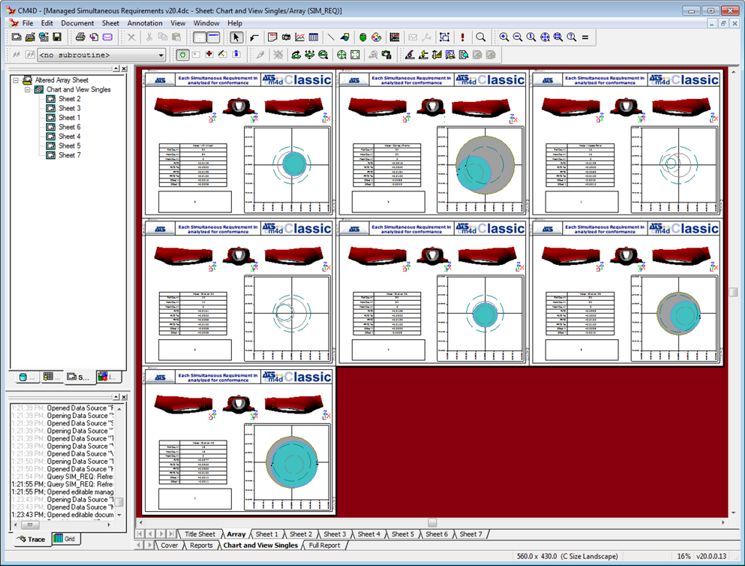Switch to the Grid panel tab
Screen dimensions: 745x566
point(65,538)
